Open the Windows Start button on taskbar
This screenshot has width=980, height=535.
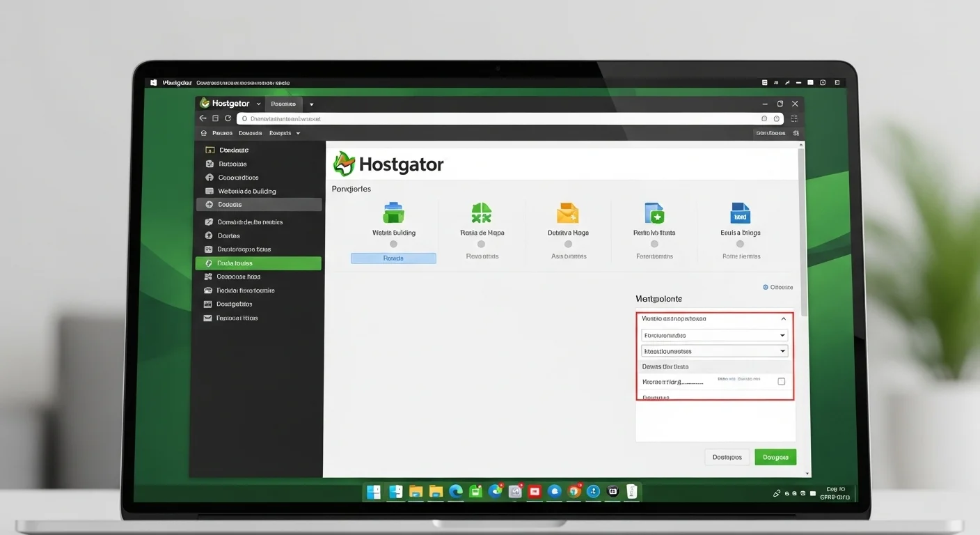[x=374, y=492]
